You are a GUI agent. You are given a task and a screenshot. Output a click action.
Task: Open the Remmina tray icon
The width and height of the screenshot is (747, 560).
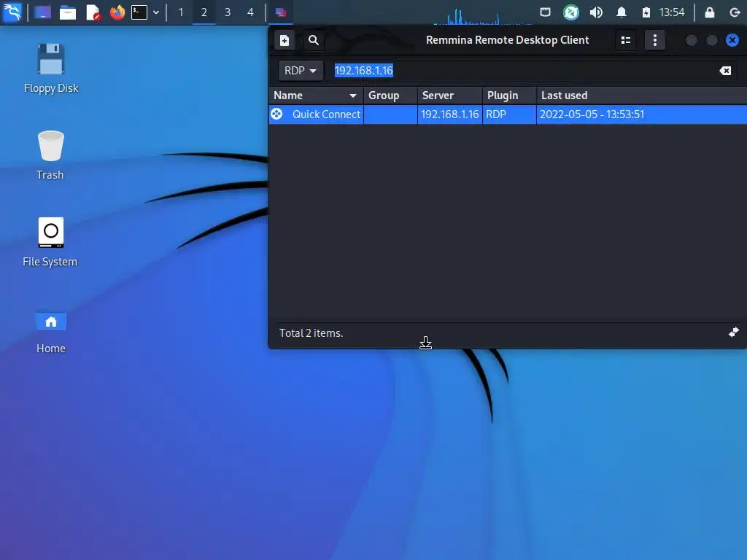tap(570, 12)
